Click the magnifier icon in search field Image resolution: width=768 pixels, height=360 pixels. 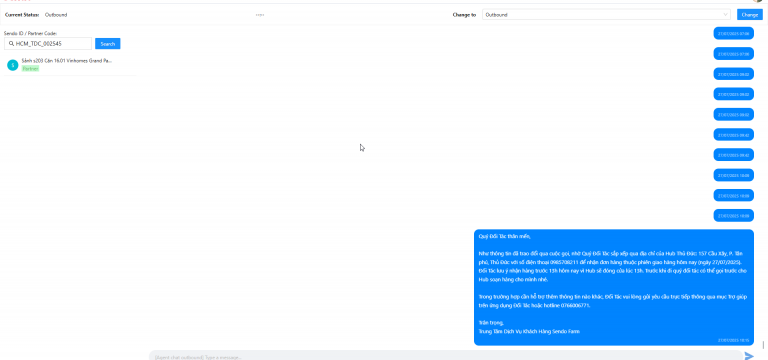pos(11,44)
